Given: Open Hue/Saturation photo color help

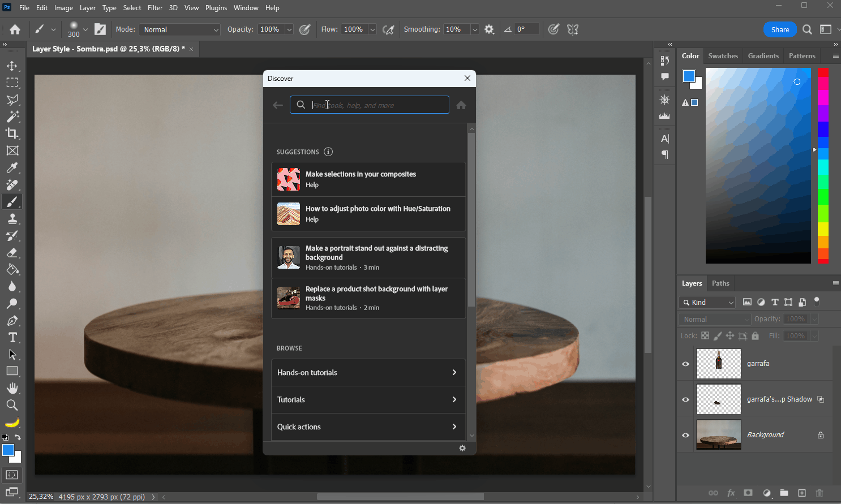Looking at the screenshot, I should 368,214.
